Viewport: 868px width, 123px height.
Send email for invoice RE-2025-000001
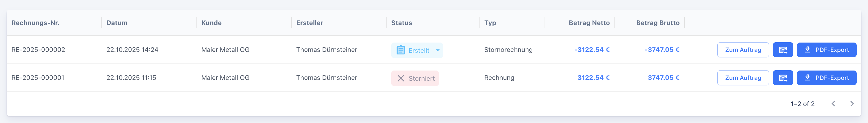[782, 78]
